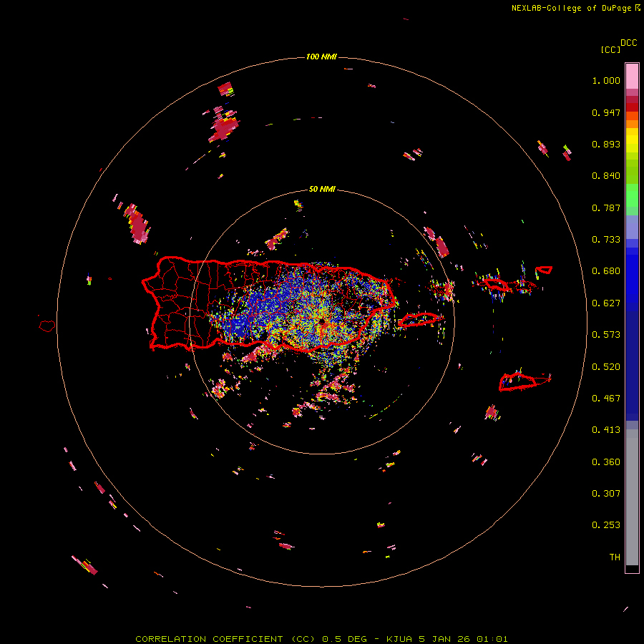Click the 0.413 scale value

coord(606,430)
